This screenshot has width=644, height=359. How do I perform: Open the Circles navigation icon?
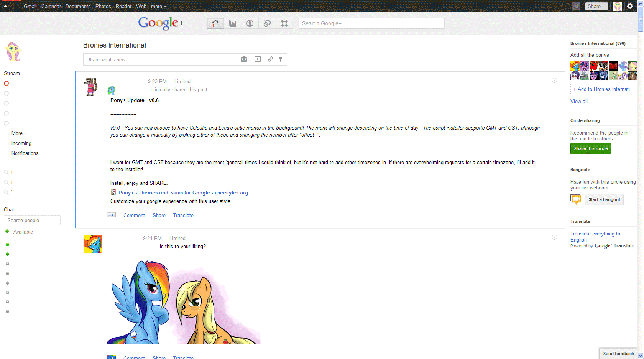(267, 23)
